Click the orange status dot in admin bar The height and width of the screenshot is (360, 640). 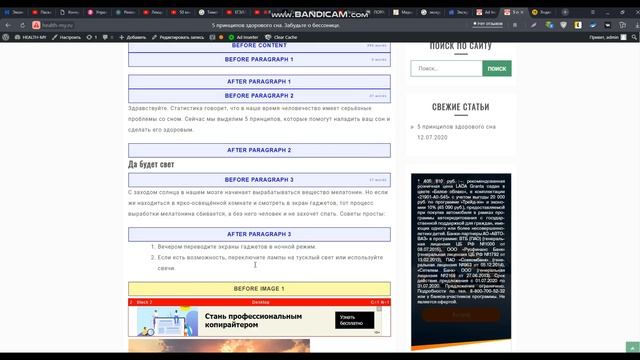click(x=221, y=37)
